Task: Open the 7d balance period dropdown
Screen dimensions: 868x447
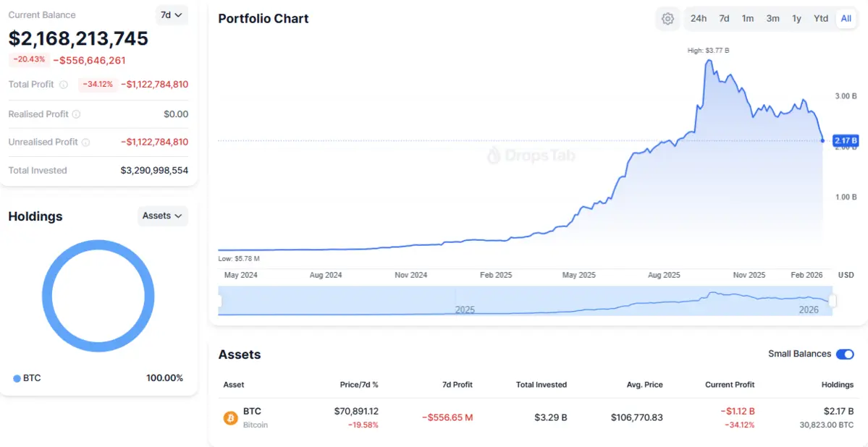Action: (172, 15)
